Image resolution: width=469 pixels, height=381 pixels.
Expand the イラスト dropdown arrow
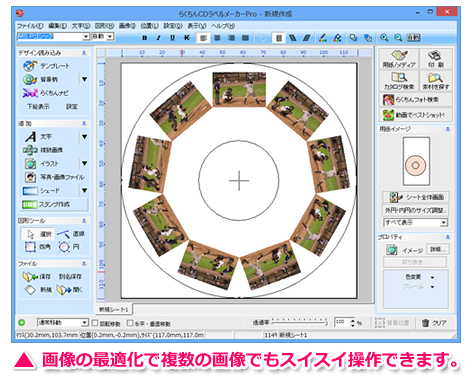(x=84, y=163)
